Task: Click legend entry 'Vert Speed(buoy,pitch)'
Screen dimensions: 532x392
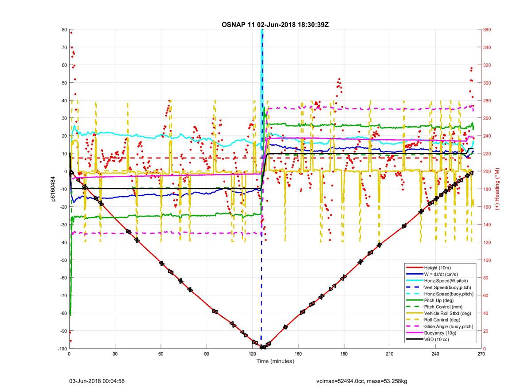Action: coord(448,287)
